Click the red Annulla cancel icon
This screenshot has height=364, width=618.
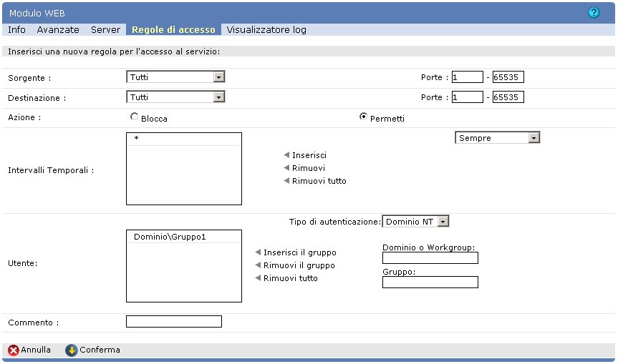pyautogui.click(x=14, y=350)
